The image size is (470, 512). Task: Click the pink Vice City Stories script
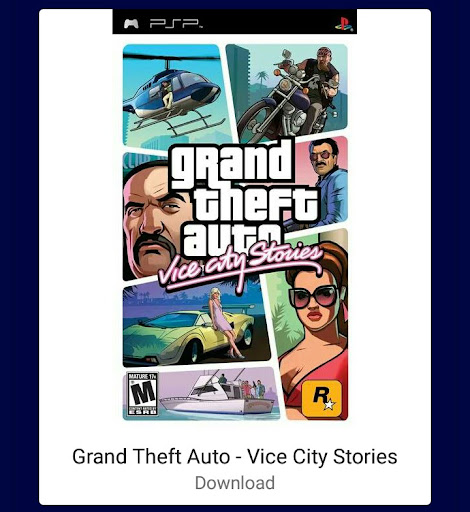point(238,265)
